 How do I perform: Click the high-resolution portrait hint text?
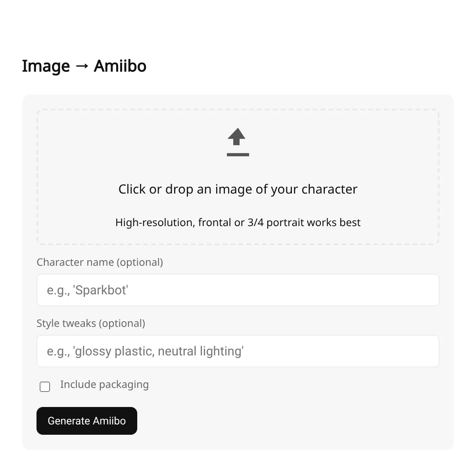(x=238, y=223)
